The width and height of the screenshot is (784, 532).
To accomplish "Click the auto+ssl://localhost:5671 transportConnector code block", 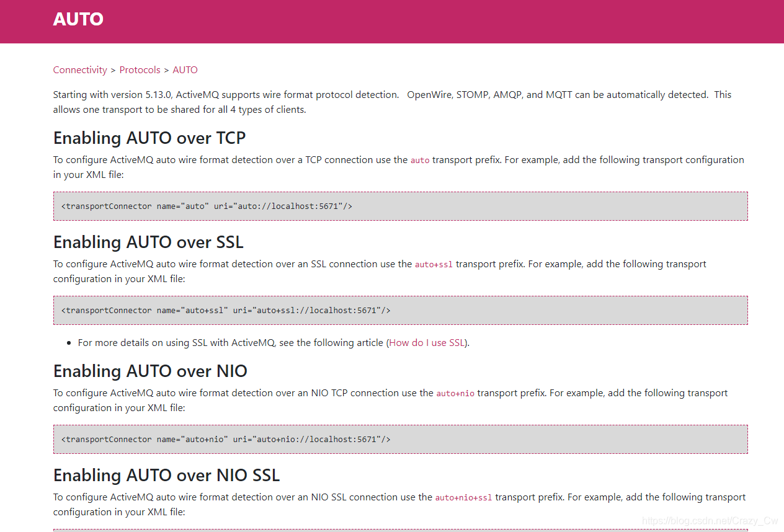I will pos(401,310).
